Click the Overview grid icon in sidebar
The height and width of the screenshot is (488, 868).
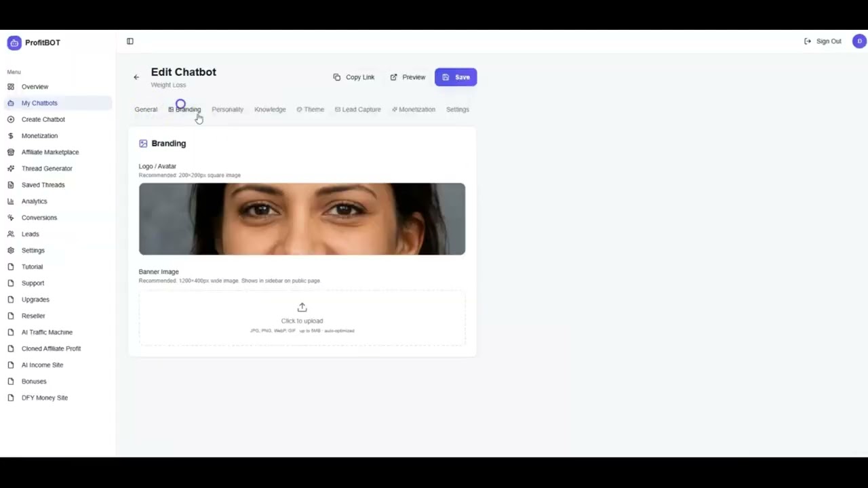click(x=11, y=87)
